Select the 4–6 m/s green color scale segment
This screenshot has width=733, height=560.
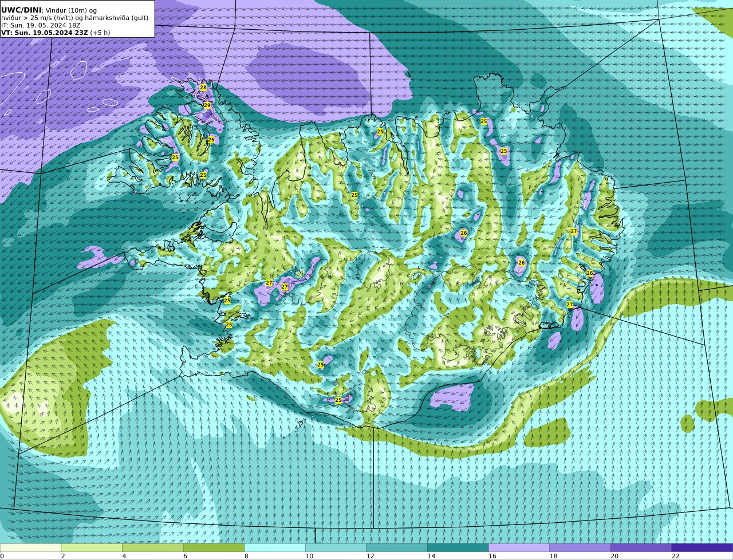[x=152, y=547]
